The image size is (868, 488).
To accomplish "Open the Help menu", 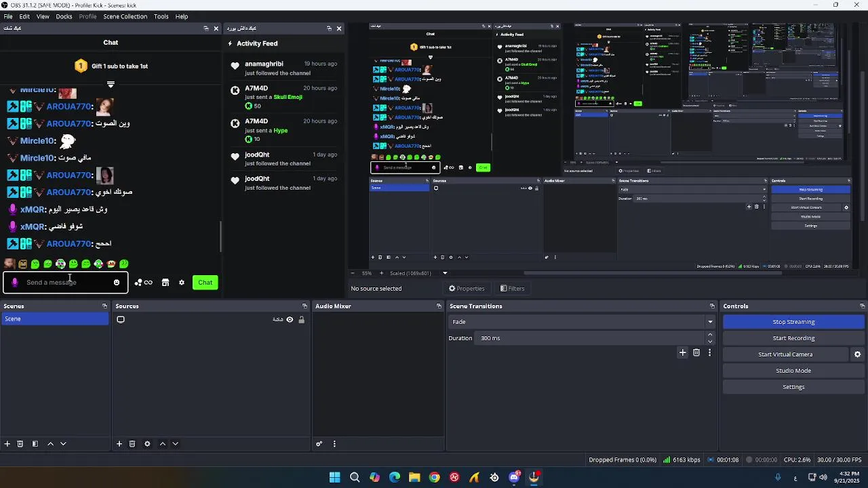I will click(182, 16).
